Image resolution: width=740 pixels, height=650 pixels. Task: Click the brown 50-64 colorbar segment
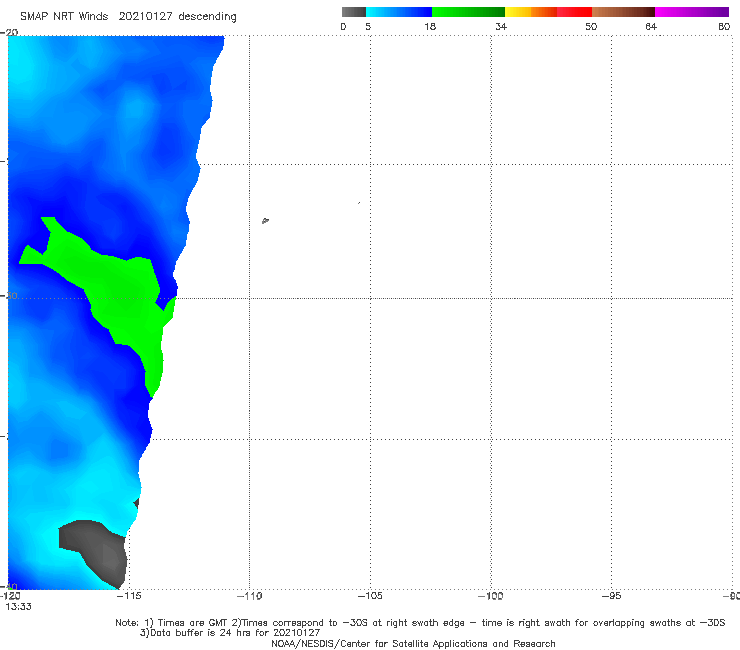click(x=623, y=12)
